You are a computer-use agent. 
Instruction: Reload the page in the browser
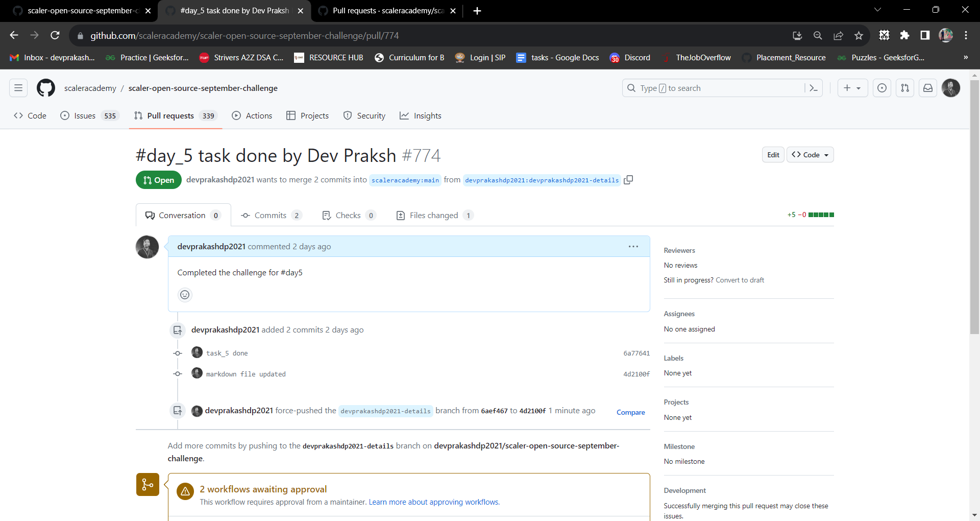(x=55, y=35)
